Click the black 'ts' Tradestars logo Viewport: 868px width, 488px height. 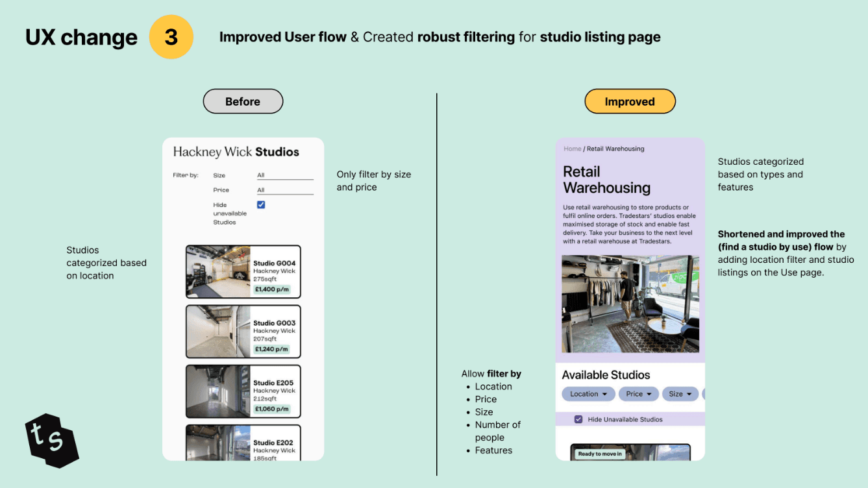coord(52,441)
